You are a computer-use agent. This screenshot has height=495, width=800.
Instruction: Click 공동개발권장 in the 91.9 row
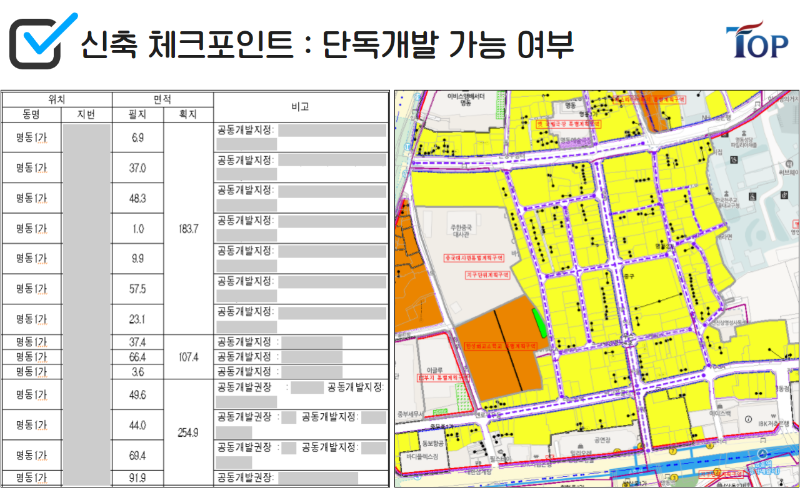[245, 478]
